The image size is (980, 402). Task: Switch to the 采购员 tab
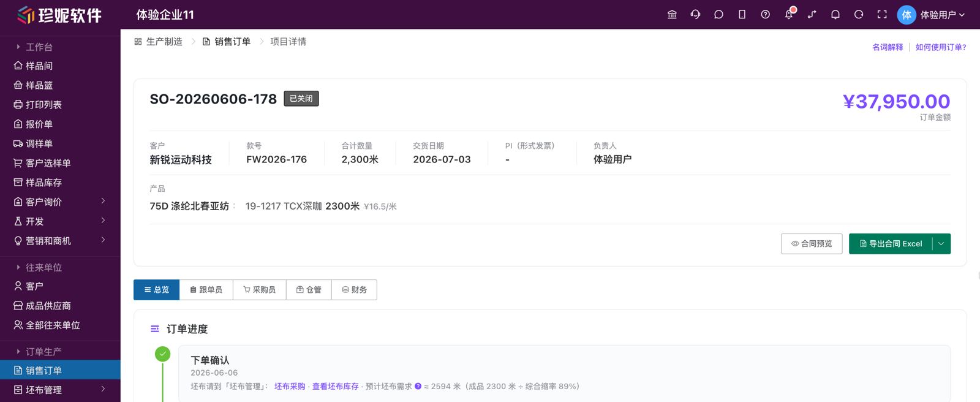[260, 290]
